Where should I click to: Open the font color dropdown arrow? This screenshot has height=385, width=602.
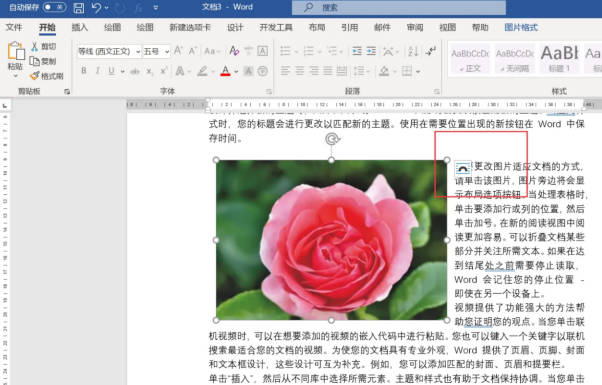pos(236,71)
